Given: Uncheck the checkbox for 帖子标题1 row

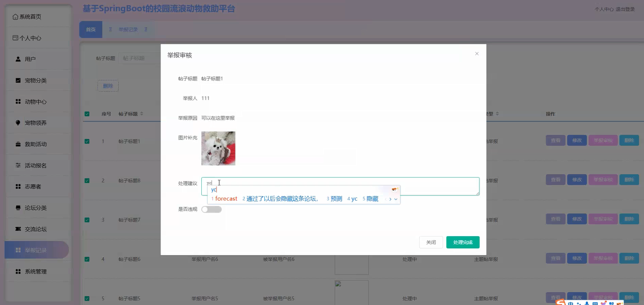Looking at the screenshot, I should pos(87,140).
